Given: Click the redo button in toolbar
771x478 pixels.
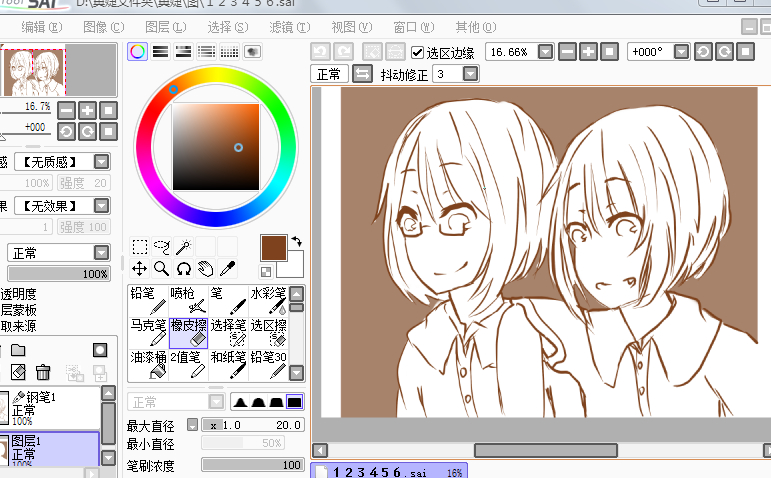Looking at the screenshot, I should pyautogui.click(x=343, y=52).
